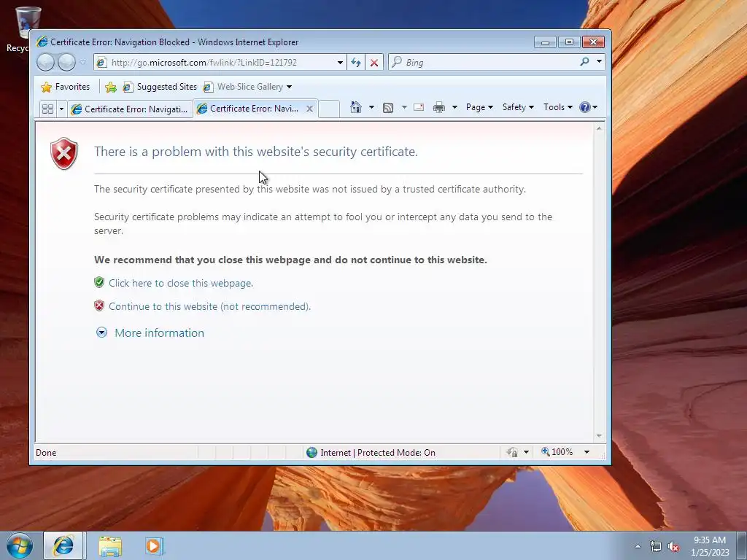
Task: Open the Page menu
Action: (479, 107)
